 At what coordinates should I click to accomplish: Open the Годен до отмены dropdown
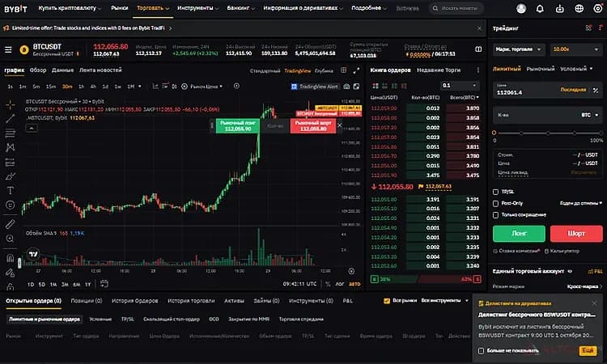pos(580,203)
